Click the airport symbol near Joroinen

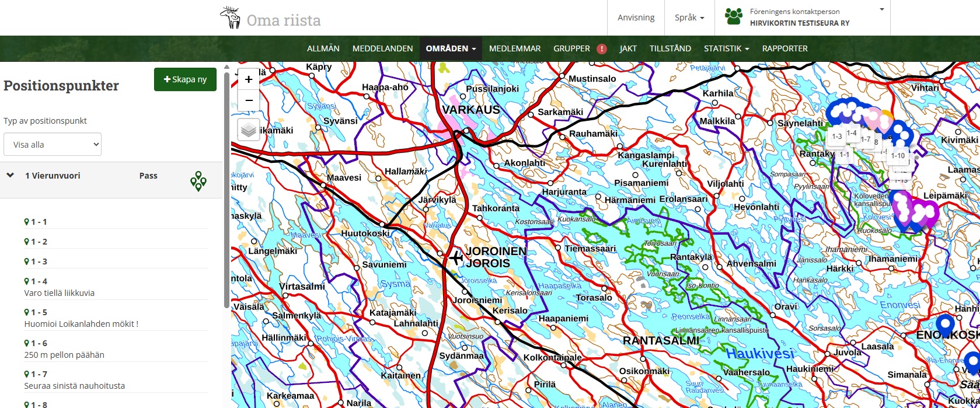point(455,257)
